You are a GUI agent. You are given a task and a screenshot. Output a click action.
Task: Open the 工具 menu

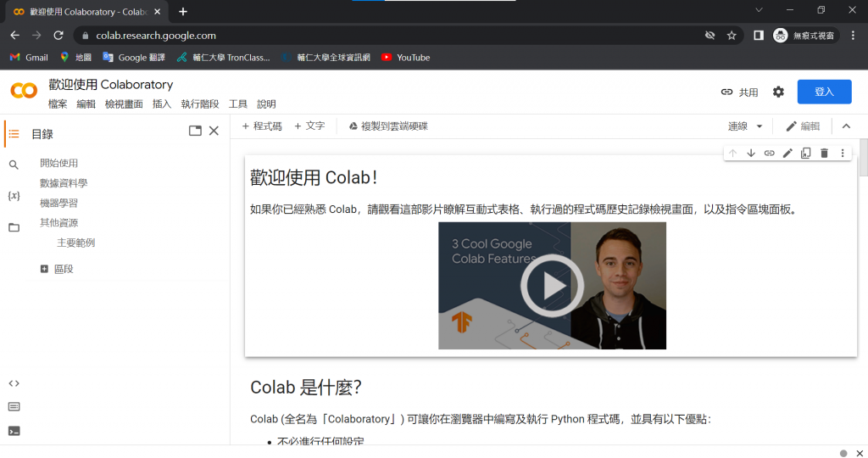pyautogui.click(x=238, y=104)
